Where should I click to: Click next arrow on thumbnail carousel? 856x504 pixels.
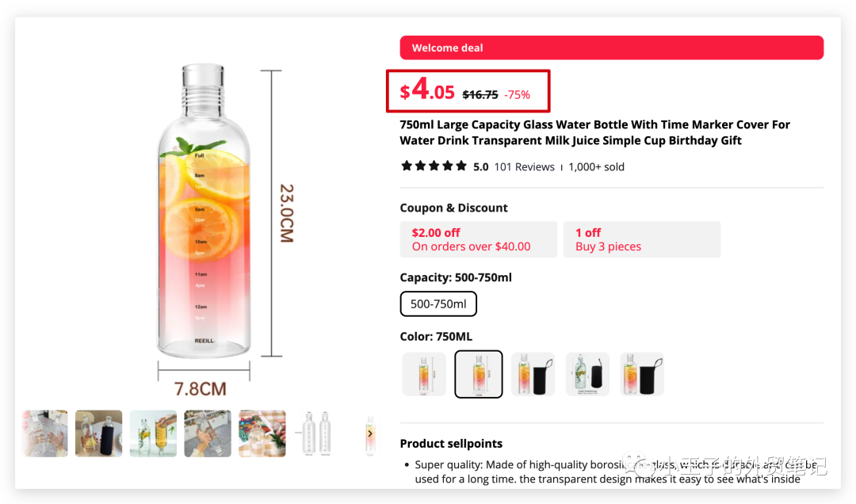pos(369,433)
